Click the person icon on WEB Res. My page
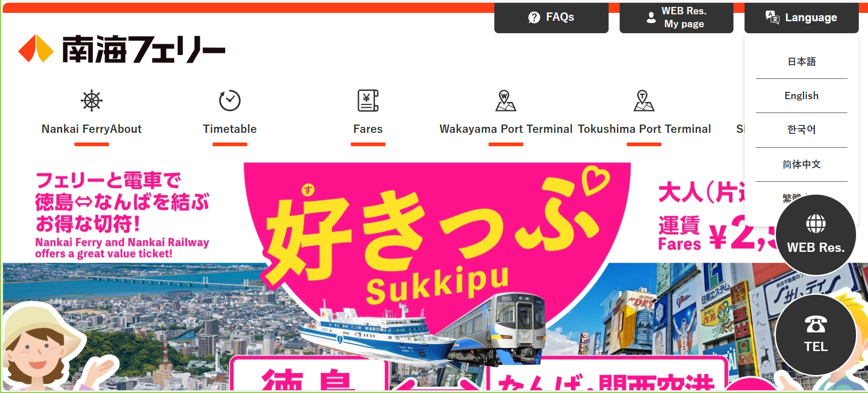This screenshot has height=393, width=868. (651, 18)
